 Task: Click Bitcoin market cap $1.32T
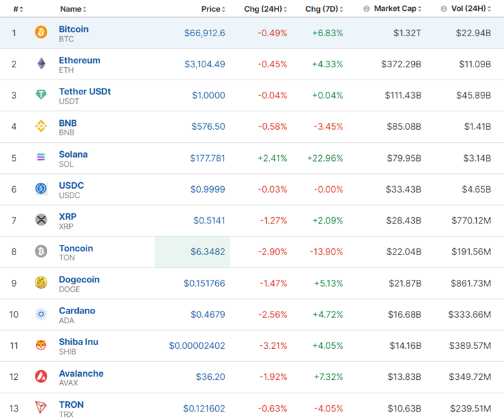pos(407,33)
